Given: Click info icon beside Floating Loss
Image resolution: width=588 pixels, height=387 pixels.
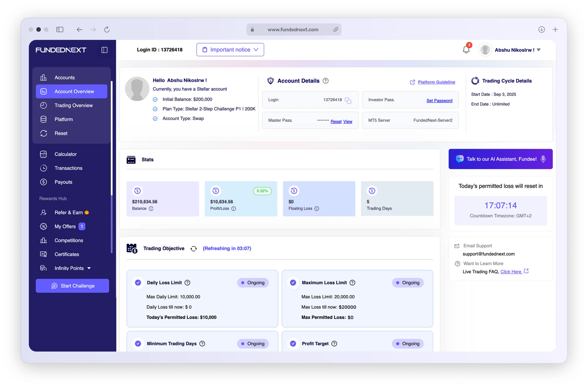Looking at the screenshot, I should [x=317, y=209].
